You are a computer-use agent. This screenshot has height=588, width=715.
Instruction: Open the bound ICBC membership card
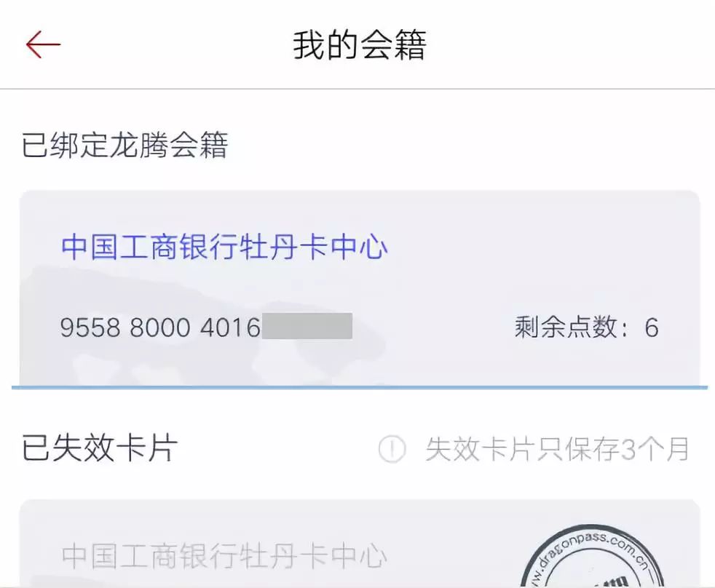pyautogui.click(x=360, y=288)
